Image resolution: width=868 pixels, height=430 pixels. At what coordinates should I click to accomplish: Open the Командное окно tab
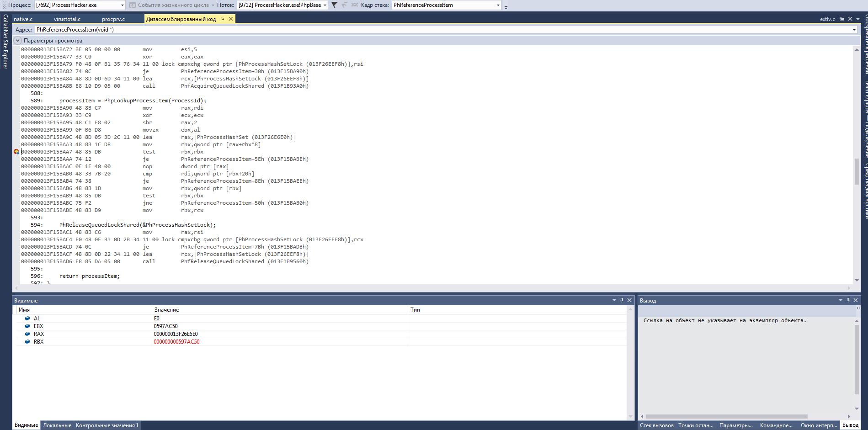(776, 425)
